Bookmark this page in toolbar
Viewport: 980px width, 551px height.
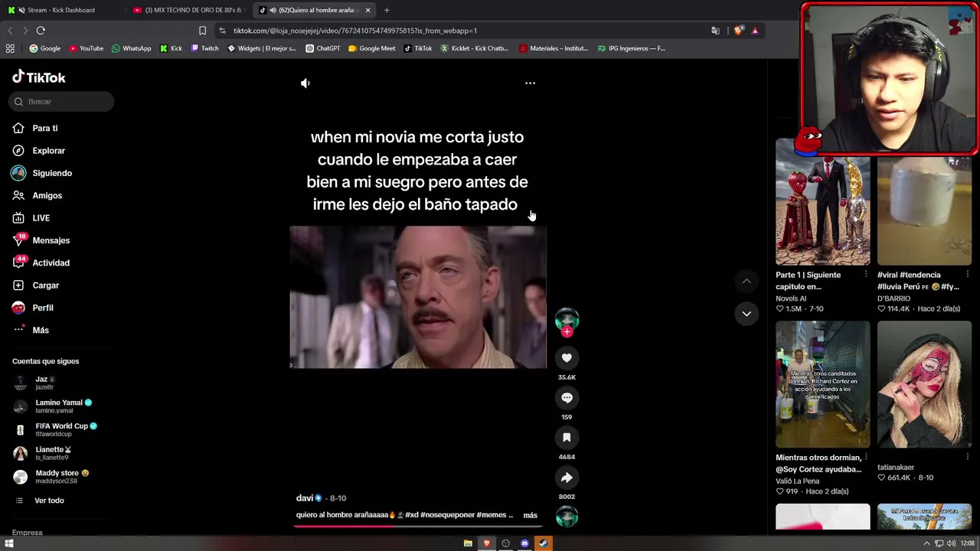click(202, 31)
